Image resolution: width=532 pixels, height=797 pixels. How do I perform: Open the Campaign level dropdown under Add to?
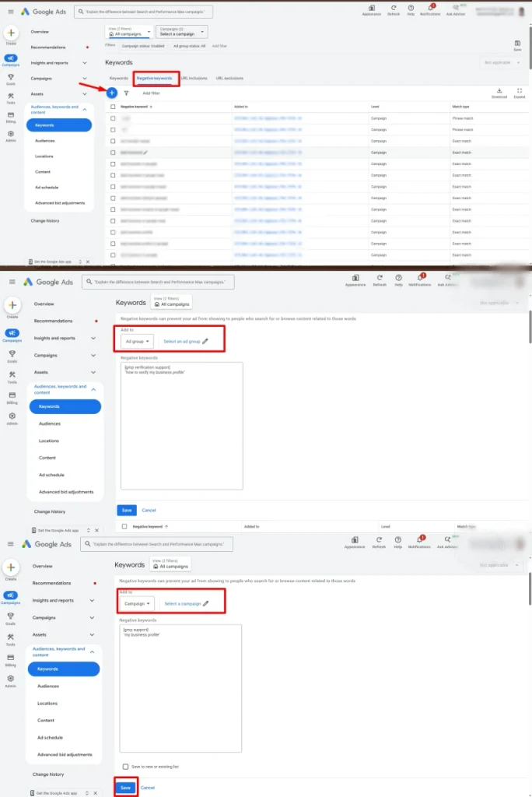[137, 604]
